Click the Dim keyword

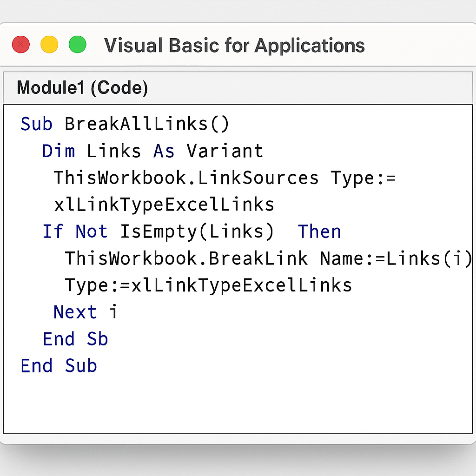[x=59, y=151]
